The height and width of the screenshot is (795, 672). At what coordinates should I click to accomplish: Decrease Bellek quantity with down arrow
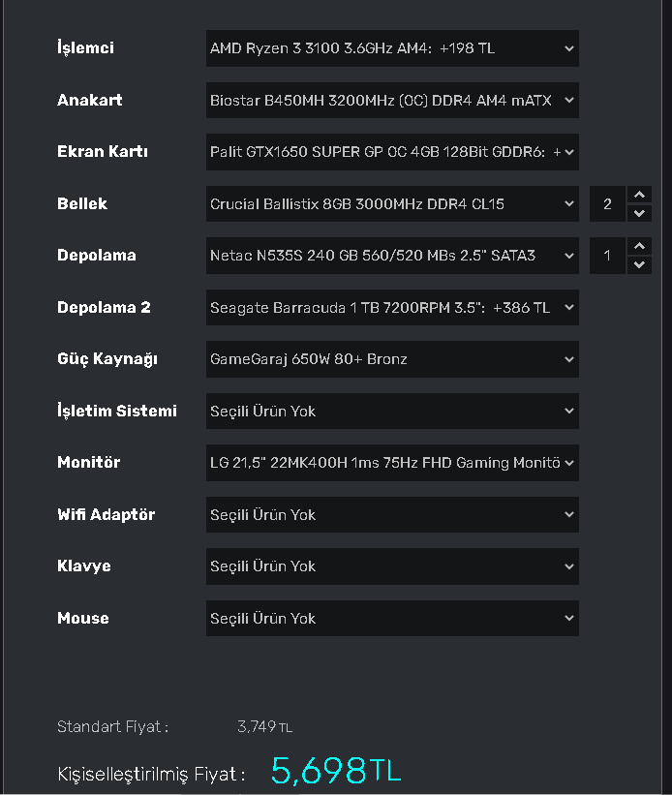click(x=639, y=213)
